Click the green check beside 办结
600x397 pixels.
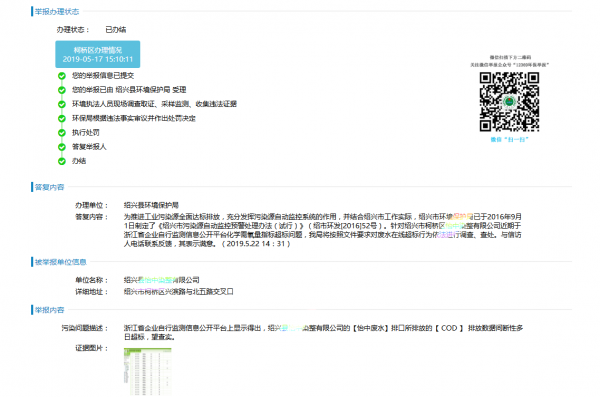pyautogui.click(x=62, y=161)
